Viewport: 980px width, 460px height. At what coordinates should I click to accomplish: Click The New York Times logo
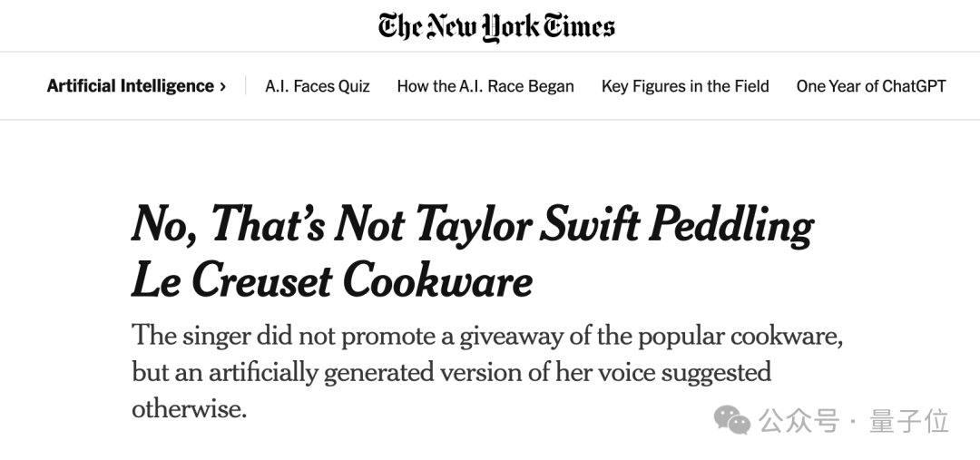496,25
